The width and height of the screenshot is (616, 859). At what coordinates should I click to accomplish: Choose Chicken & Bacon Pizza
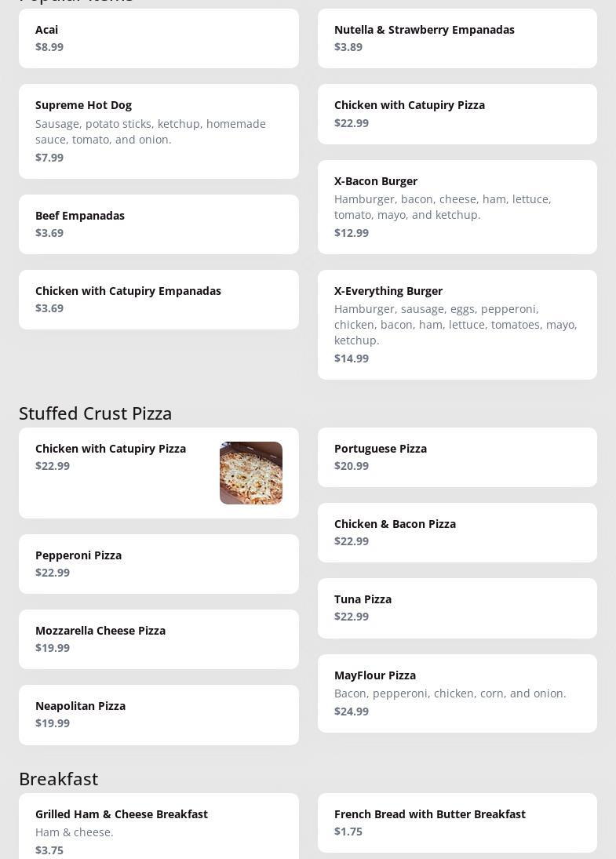coord(457,533)
